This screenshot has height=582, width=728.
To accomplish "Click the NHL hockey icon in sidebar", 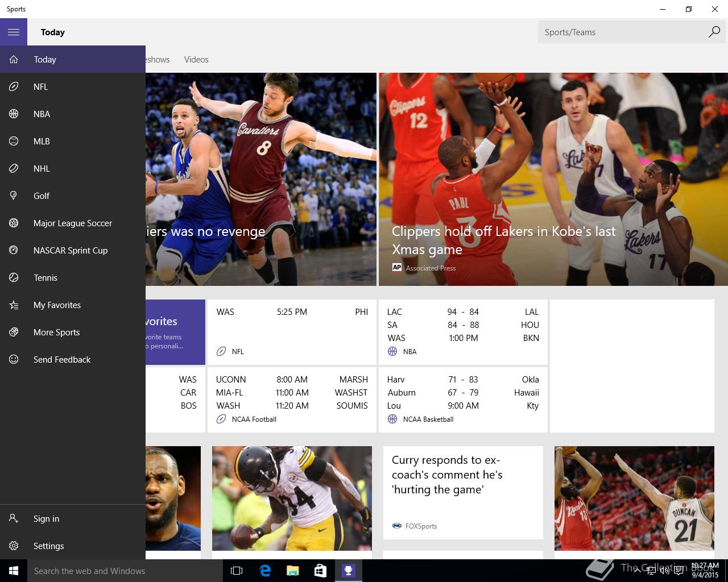I will pyautogui.click(x=14, y=169).
